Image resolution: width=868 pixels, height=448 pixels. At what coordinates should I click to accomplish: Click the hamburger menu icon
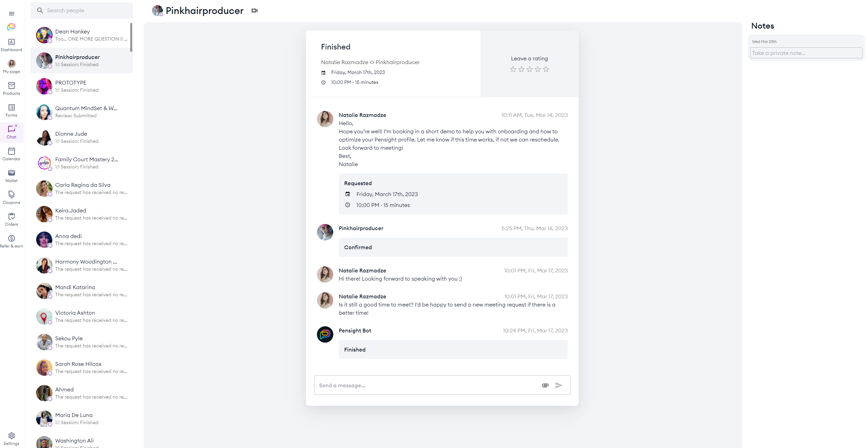pos(12,14)
